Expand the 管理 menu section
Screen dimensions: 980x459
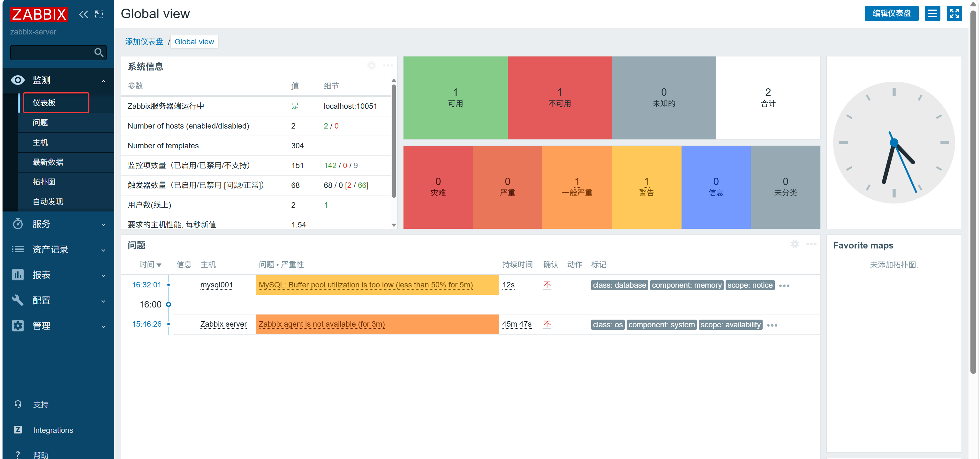click(x=103, y=327)
